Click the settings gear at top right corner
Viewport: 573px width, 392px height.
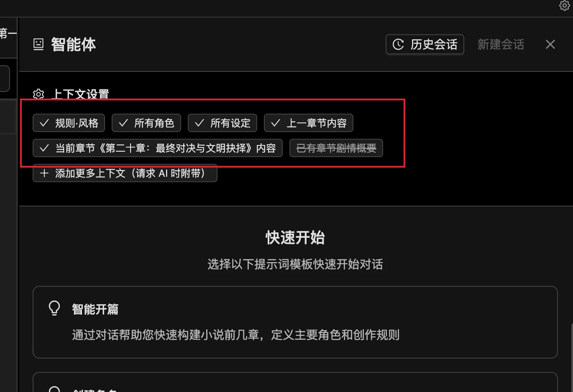tap(565, 5)
